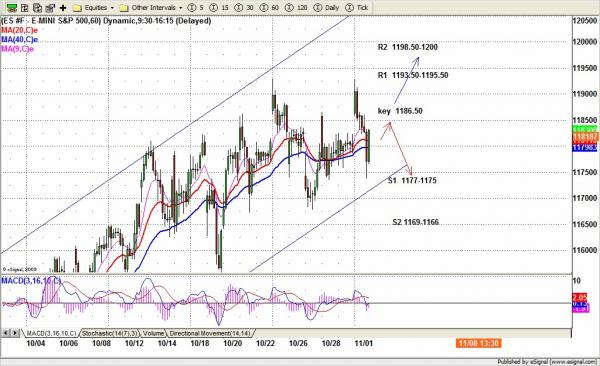
Task: Click the MACD(3,16,10,C) study label
Action: (31, 281)
